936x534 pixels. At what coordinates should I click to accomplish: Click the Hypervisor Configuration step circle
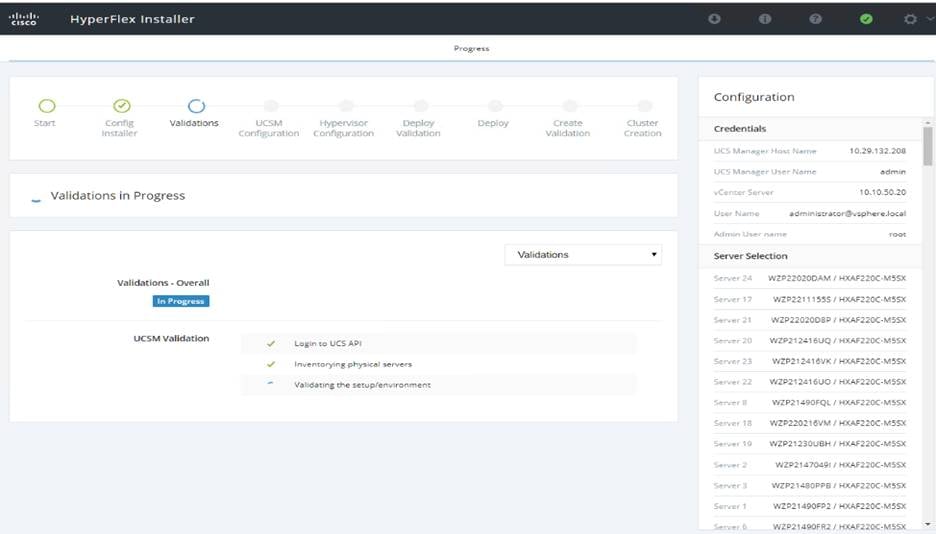coord(346,106)
